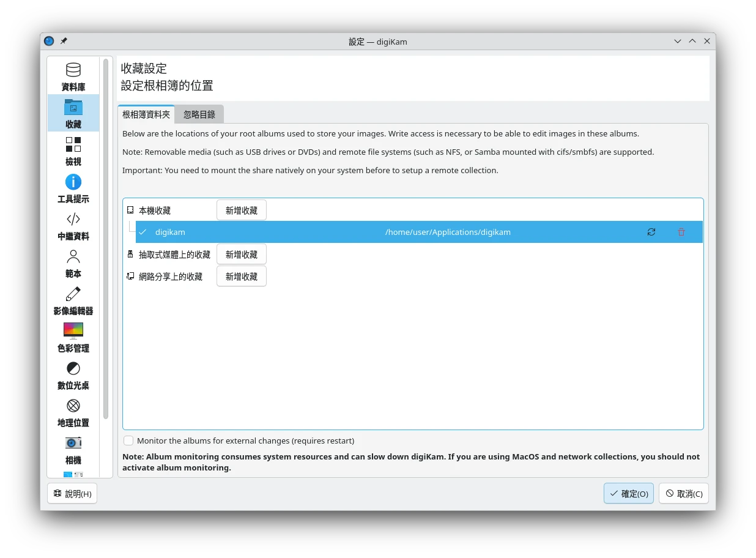This screenshot has width=756, height=558.
Task: Click 新增收藏 next to 抽取式媒體上的收藏
Action: pos(242,254)
